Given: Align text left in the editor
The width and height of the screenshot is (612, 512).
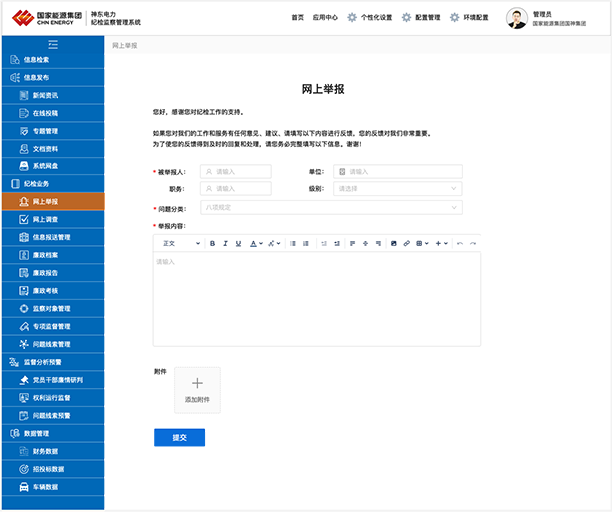Looking at the screenshot, I should click(352, 244).
